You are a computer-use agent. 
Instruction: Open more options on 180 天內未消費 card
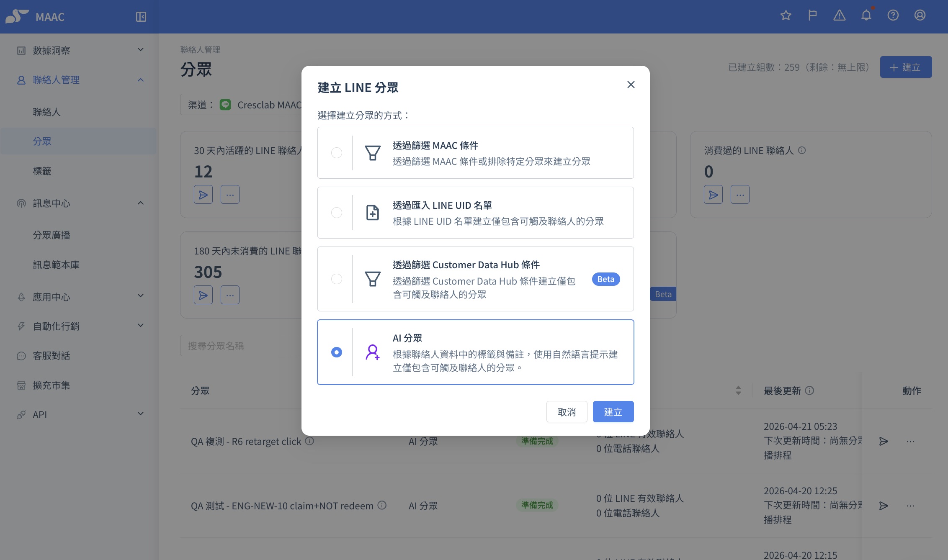tap(230, 295)
